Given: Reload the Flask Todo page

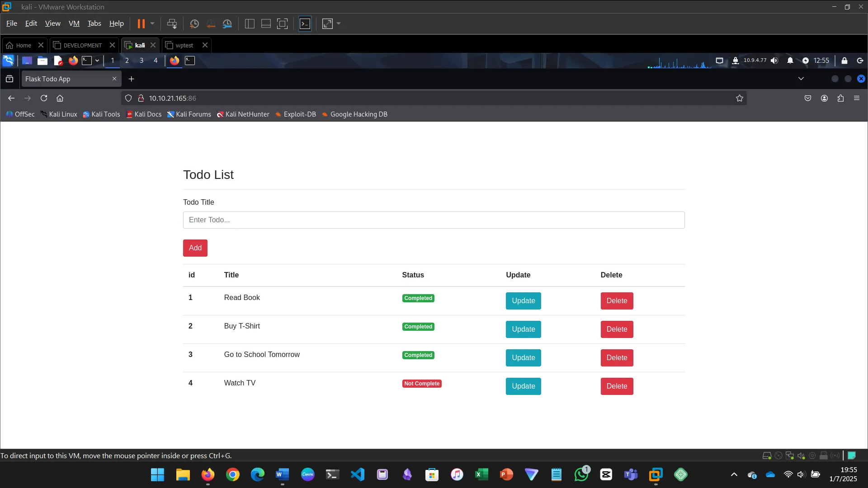Looking at the screenshot, I should click(44, 98).
